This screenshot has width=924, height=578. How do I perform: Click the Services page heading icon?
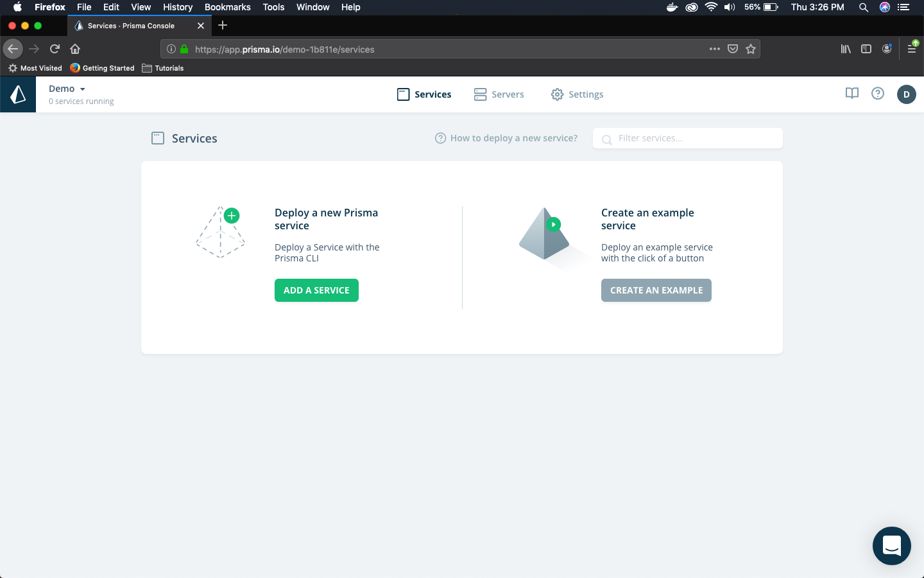click(158, 138)
